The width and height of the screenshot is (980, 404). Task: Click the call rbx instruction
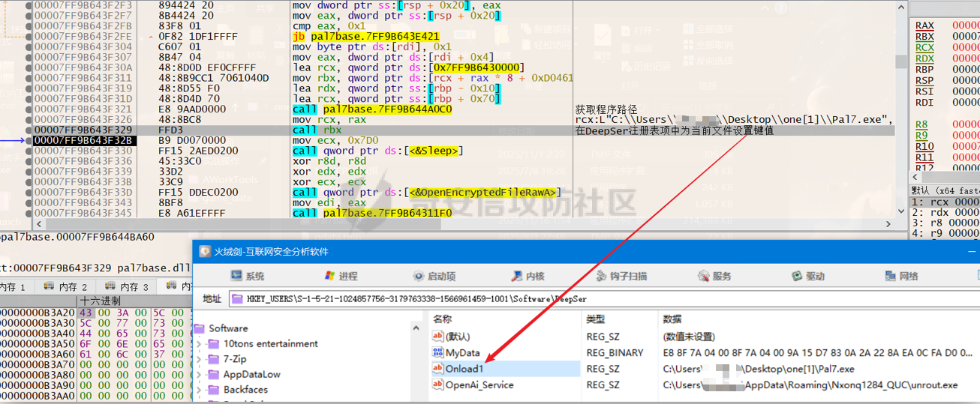click(317, 130)
